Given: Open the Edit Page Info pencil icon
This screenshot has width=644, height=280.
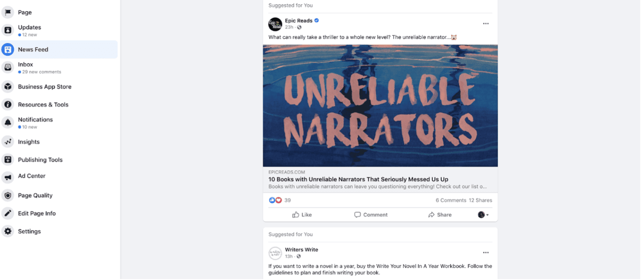Looking at the screenshot, I should coord(8,213).
